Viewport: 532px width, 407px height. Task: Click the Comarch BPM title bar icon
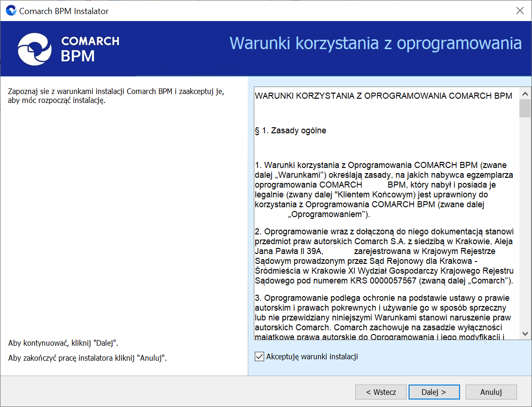coord(11,10)
